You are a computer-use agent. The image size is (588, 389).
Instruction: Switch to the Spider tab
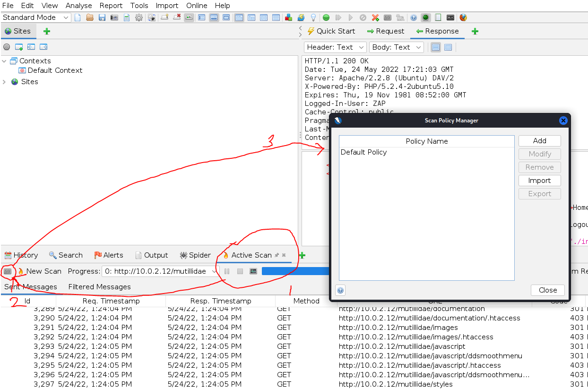coord(195,255)
